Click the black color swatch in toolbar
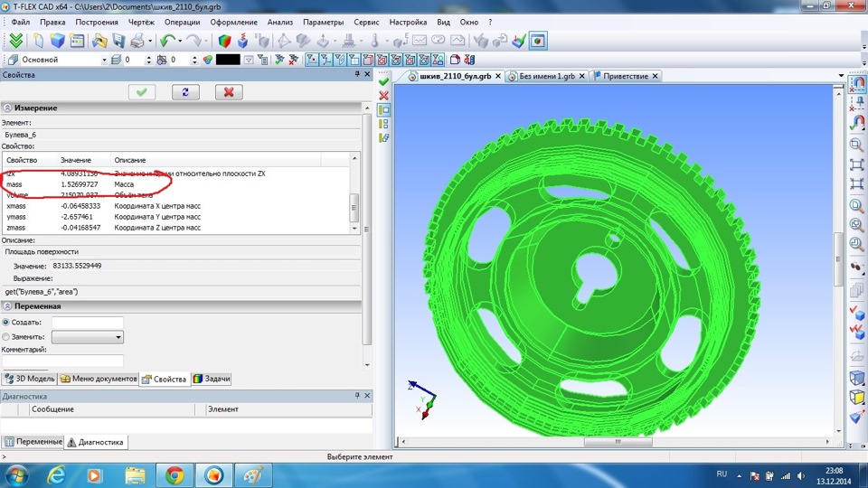The height and width of the screenshot is (488, 868). 227,60
